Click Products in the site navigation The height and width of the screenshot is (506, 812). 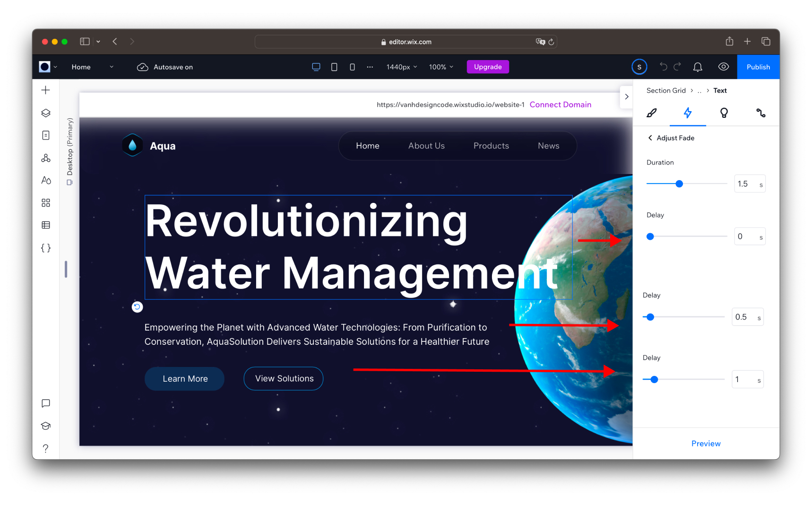491,146
